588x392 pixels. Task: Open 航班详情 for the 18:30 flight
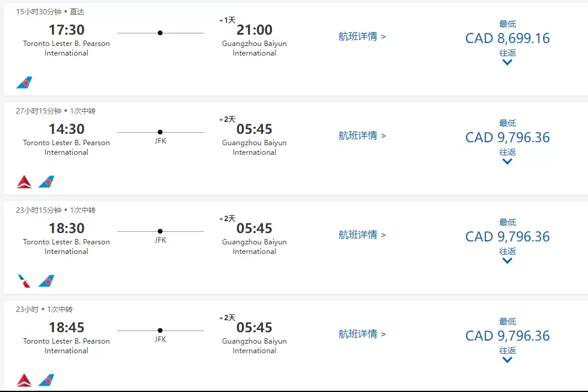coord(362,235)
